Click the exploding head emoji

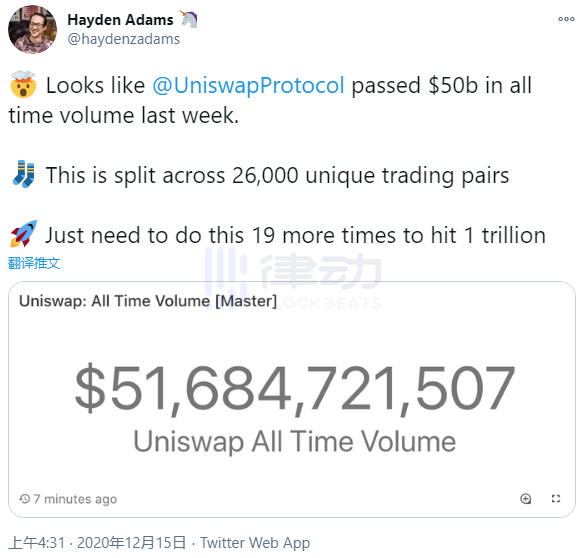pyautogui.click(x=23, y=84)
